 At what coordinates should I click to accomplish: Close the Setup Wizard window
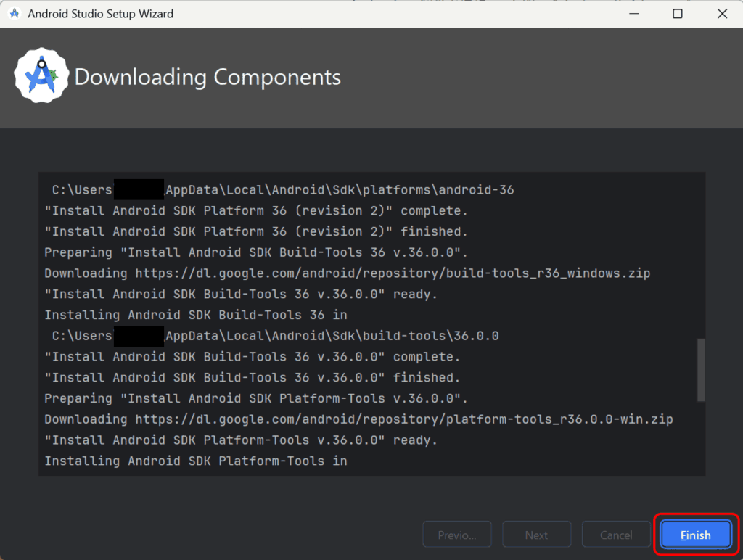(722, 13)
